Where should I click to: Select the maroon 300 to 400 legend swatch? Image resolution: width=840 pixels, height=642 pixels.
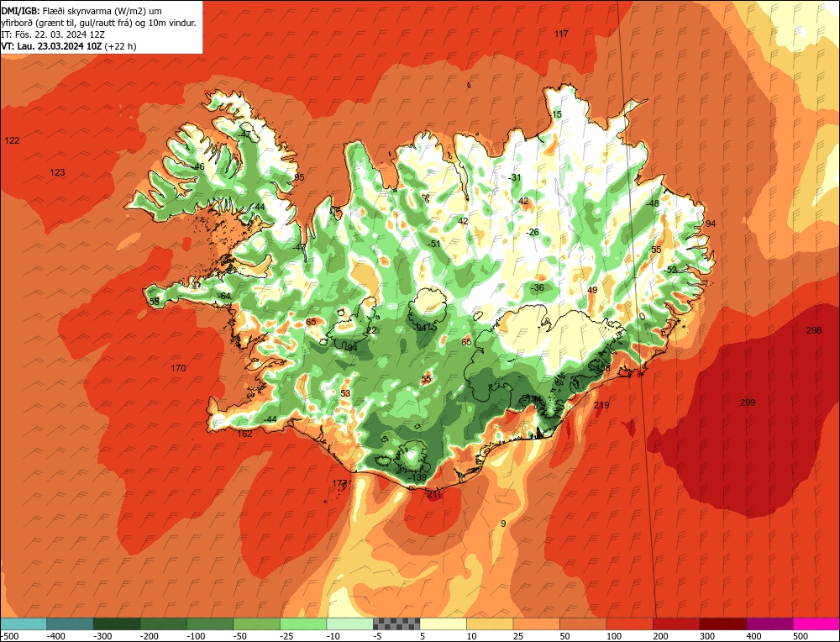click(x=722, y=624)
